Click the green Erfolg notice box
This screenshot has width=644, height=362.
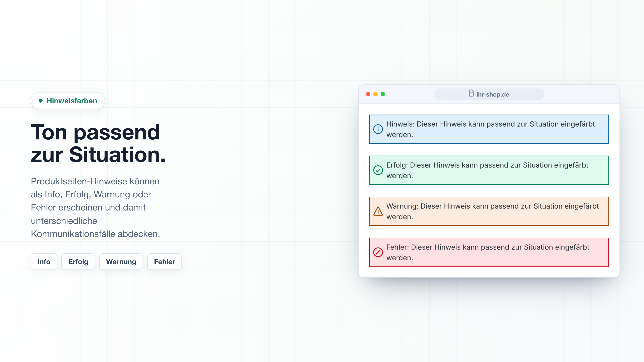pyautogui.click(x=489, y=170)
